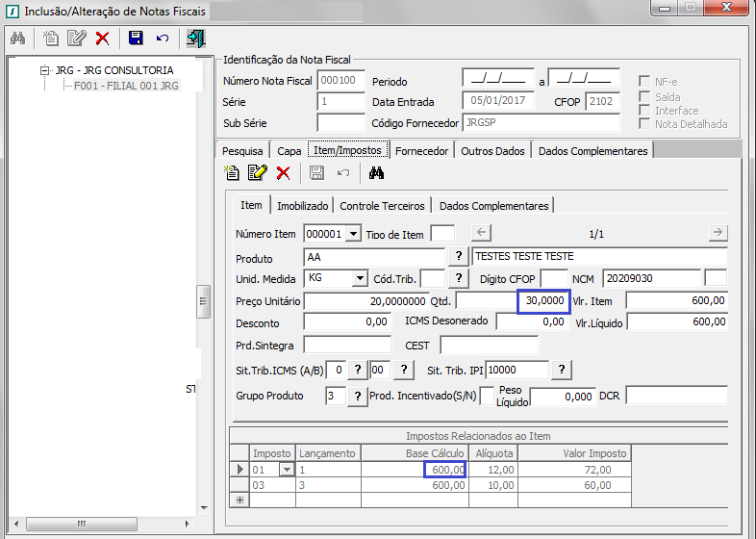
Task: Click the exit door icon in main toolbar
Action: (x=195, y=38)
